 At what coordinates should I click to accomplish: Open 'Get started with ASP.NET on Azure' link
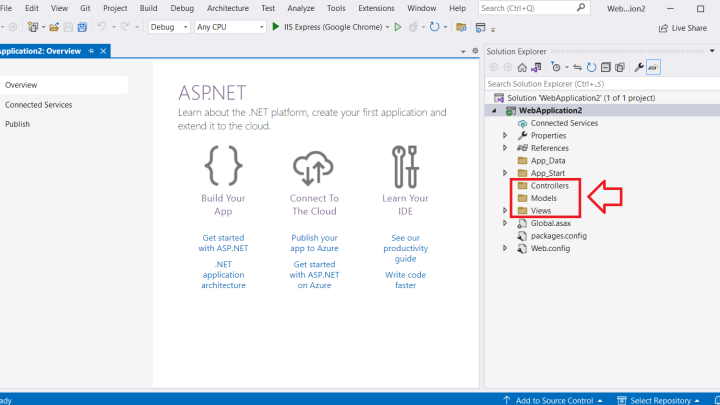click(x=314, y=275)
